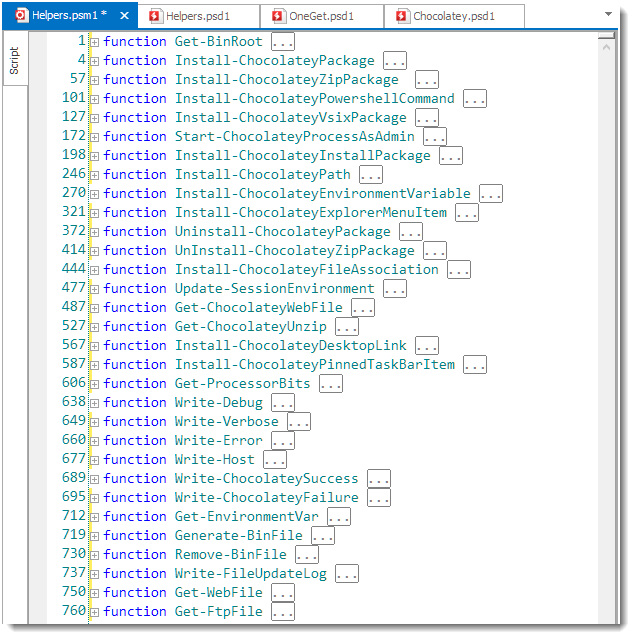Click the Update-SessionEnvironment function name
Viewport: 635px width, 639px height.
click(x=275, y=289)
